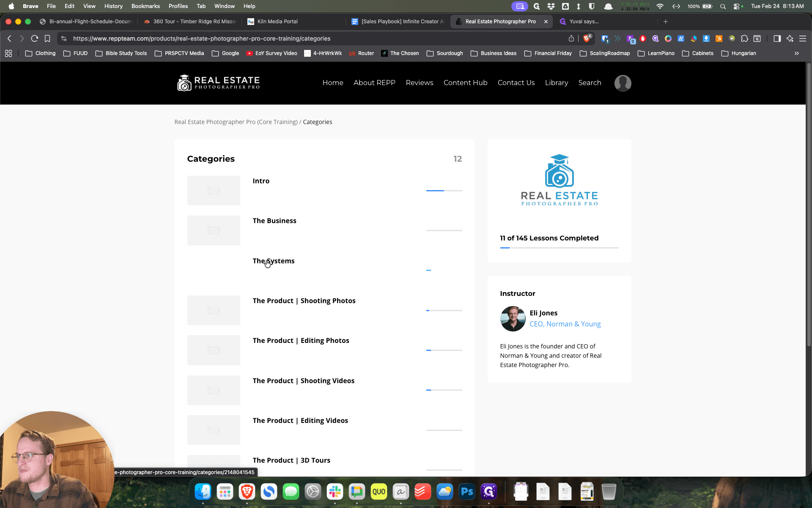Click the Shooting Photos category thumbnail
This screenshot has height=508, width=812.
tap(214, 310)
